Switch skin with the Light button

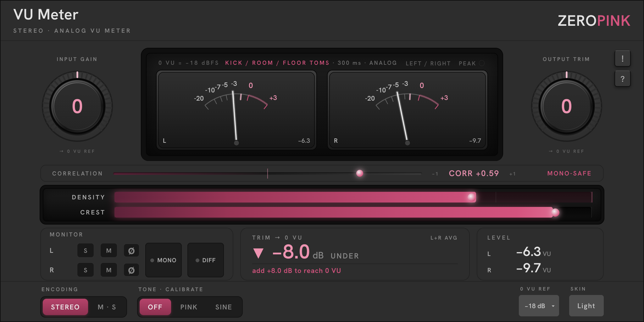pyautogui.click(x=586, y=306)
